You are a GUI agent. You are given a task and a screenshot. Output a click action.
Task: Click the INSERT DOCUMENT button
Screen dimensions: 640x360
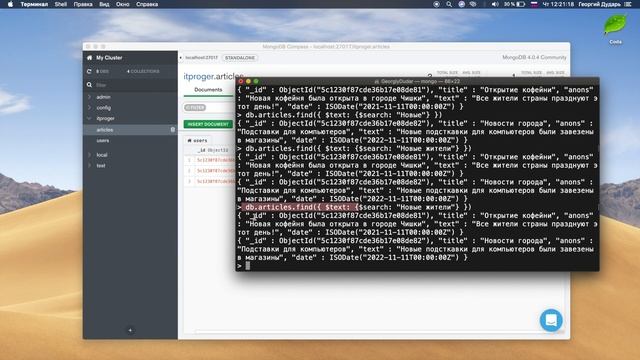pyautogui.click(x=208, y=124)
